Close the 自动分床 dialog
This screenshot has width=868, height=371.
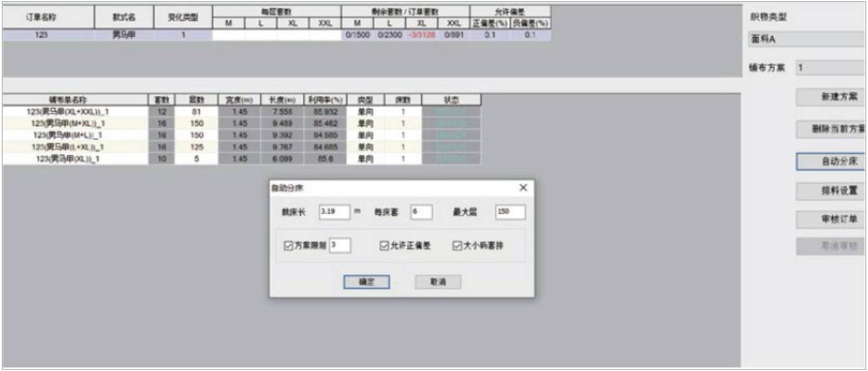523,188
